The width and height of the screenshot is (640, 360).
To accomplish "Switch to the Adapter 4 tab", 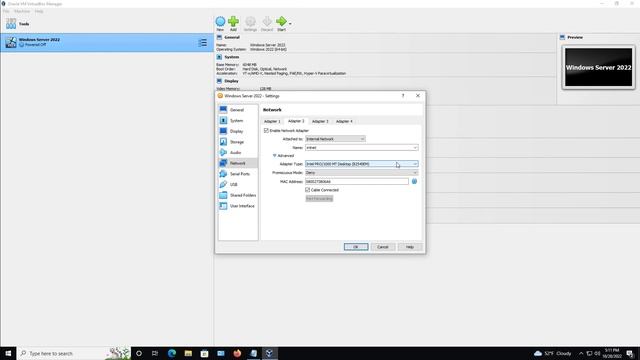I will point(344,121).
